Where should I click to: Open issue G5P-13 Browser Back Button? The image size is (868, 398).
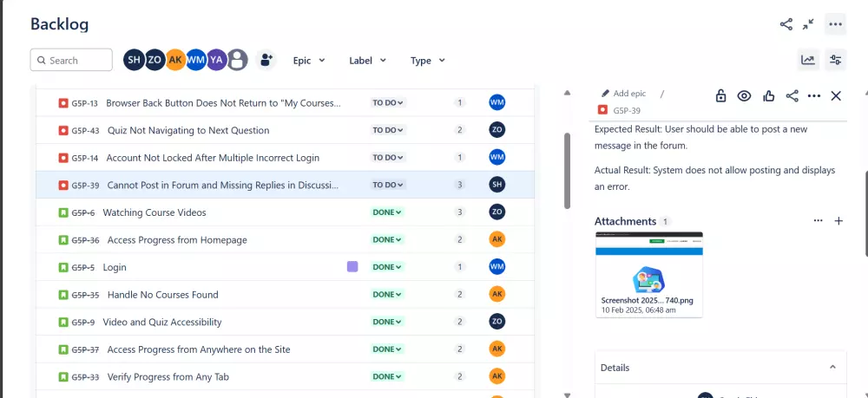(223, 103)
